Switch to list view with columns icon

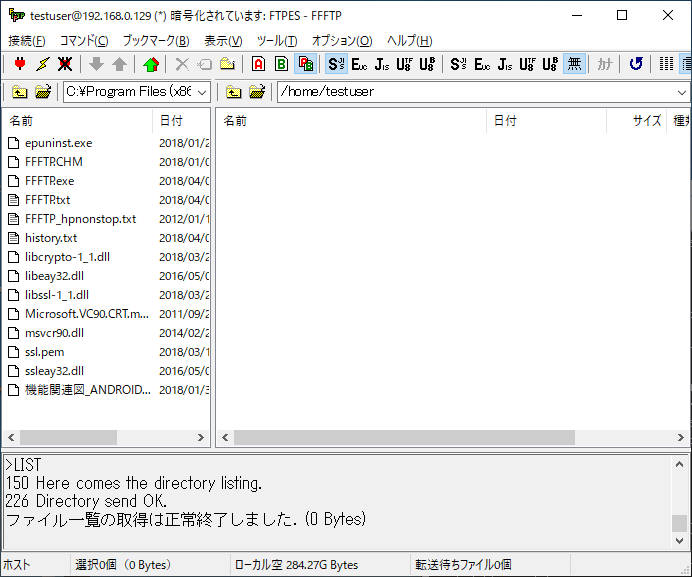[x=666, y=64]
